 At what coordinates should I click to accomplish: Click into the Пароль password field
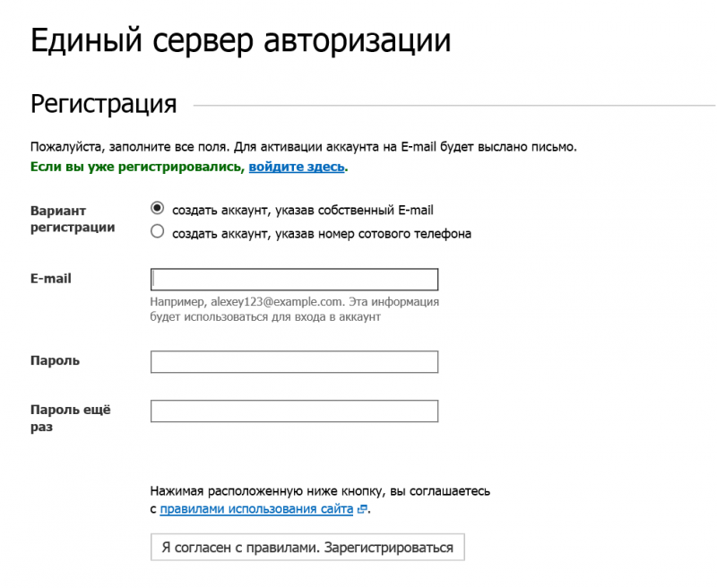pyautogui.click(x=294, y=361)
